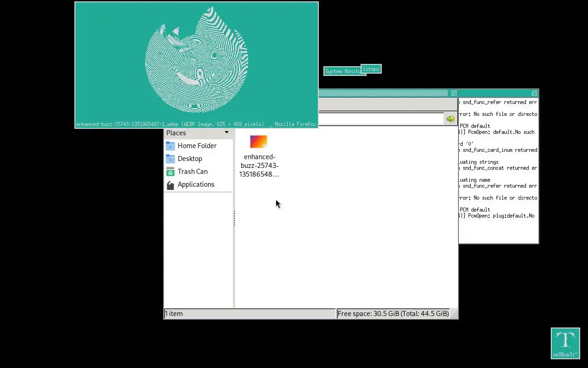Select the enhanced-buzz file thumbnail icon
588x368 pixels.
(x=259, y=142)
